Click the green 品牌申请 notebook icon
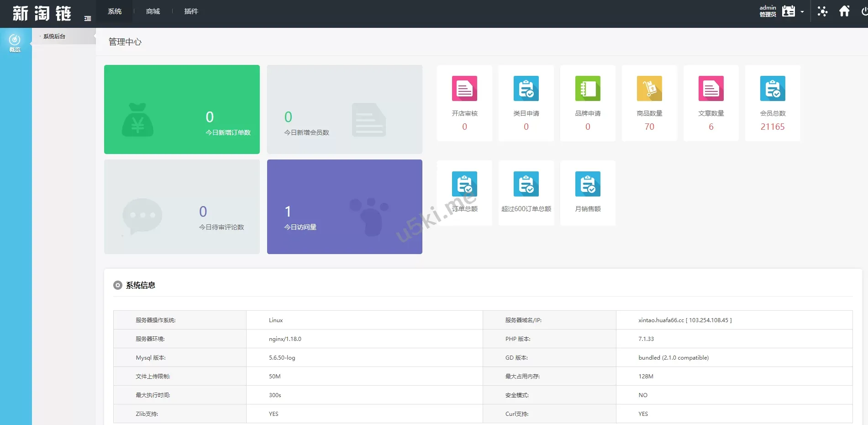 588,88
